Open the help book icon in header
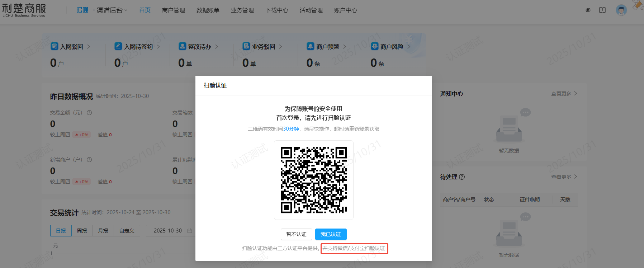 tap(602, 10)
